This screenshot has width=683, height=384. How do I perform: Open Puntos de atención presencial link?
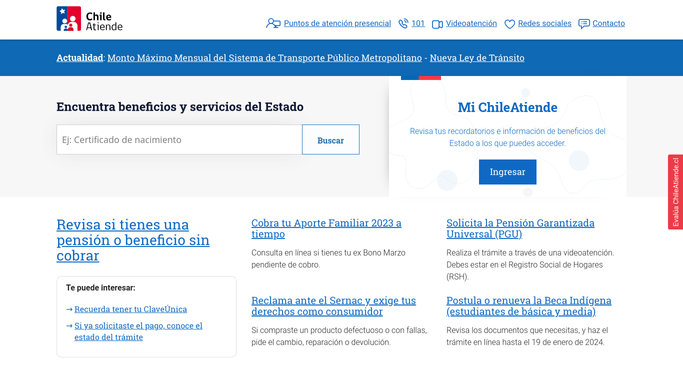point(337,24)
